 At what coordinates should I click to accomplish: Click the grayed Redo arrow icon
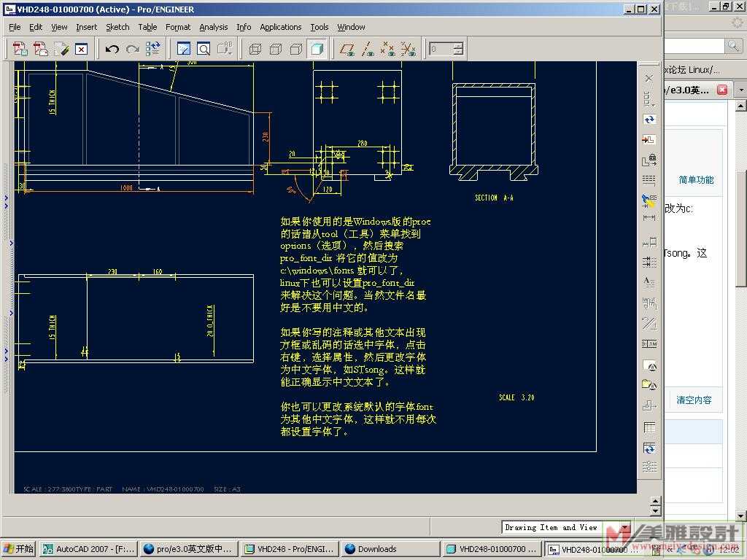click(x=133, y=49)
